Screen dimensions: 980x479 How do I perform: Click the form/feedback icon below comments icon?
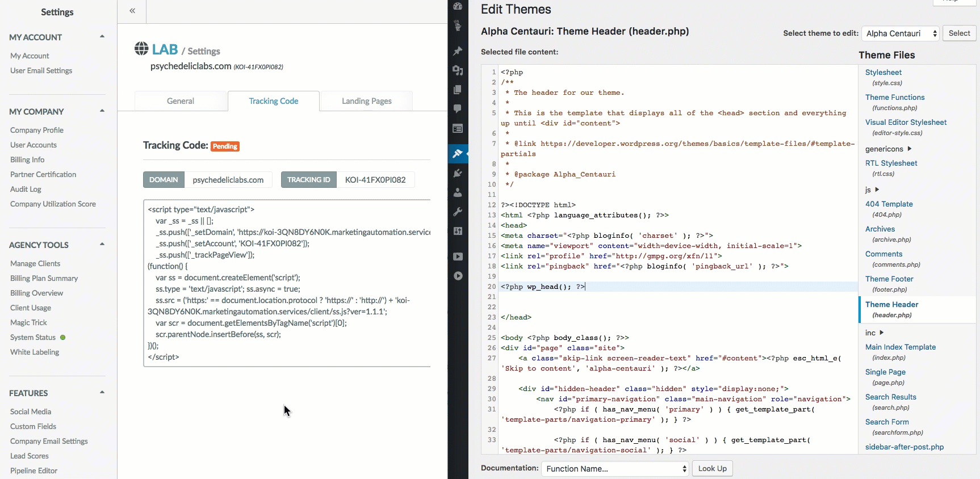[x=458, y=128]
